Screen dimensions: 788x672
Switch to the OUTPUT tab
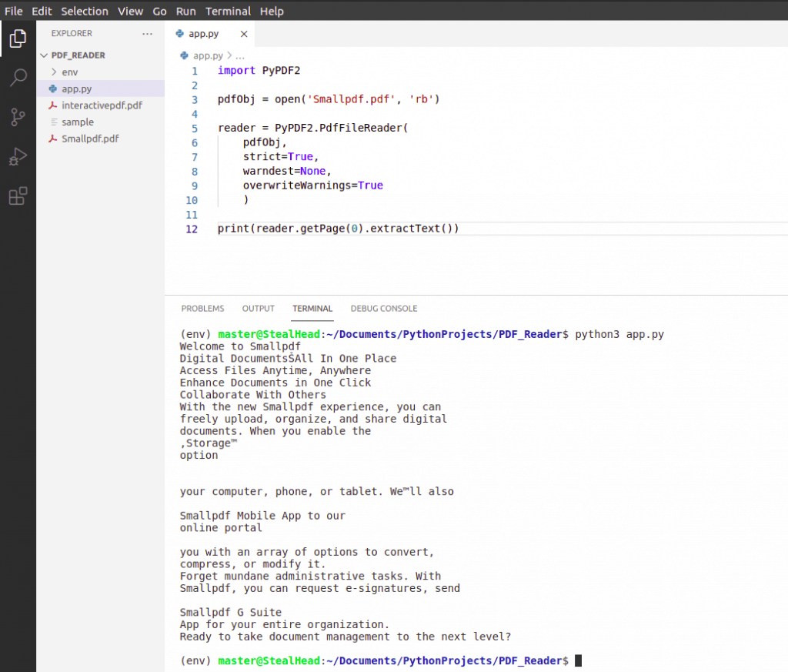258,308
